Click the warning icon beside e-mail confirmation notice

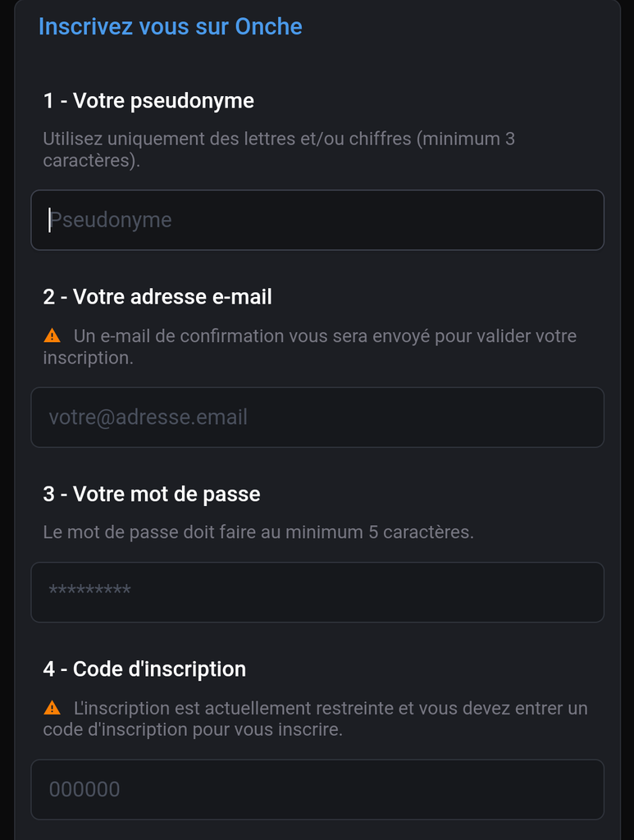52,336
